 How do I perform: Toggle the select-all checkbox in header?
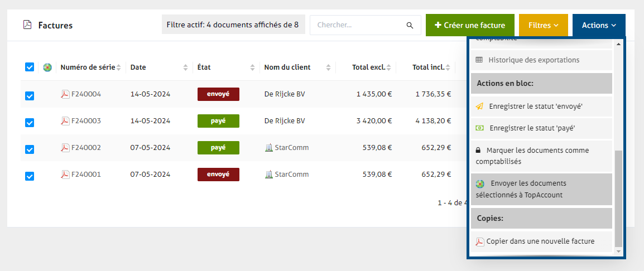30,67
